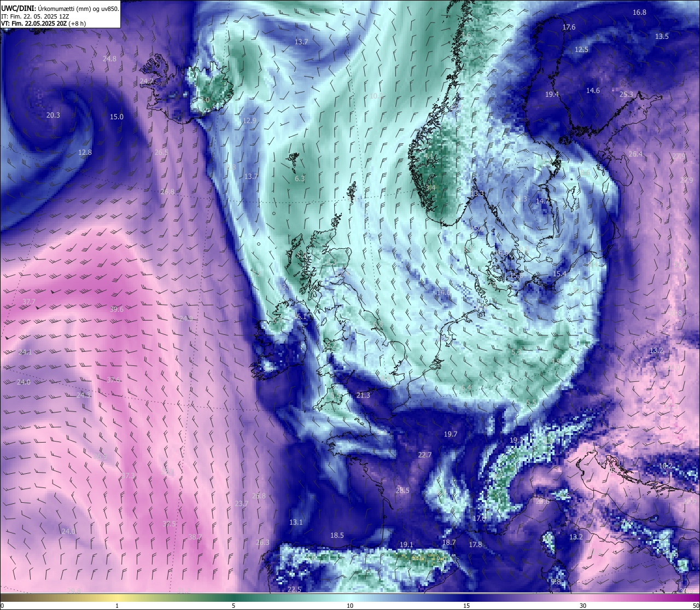This screenshot has width=700, height=610.
Task: Click the 37.5 value on the map
Action: pos(170,524)
